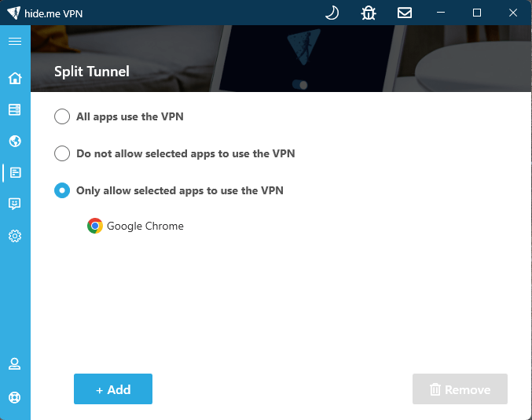Maximize the hide.me VPN window
The image size is (532, 420).
tap(477, 13)
